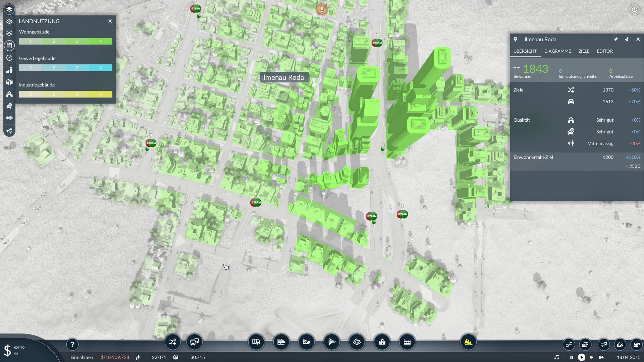Switch to the DIAGRAMME tab
The image size is (644, 362).
click(557, 51)
